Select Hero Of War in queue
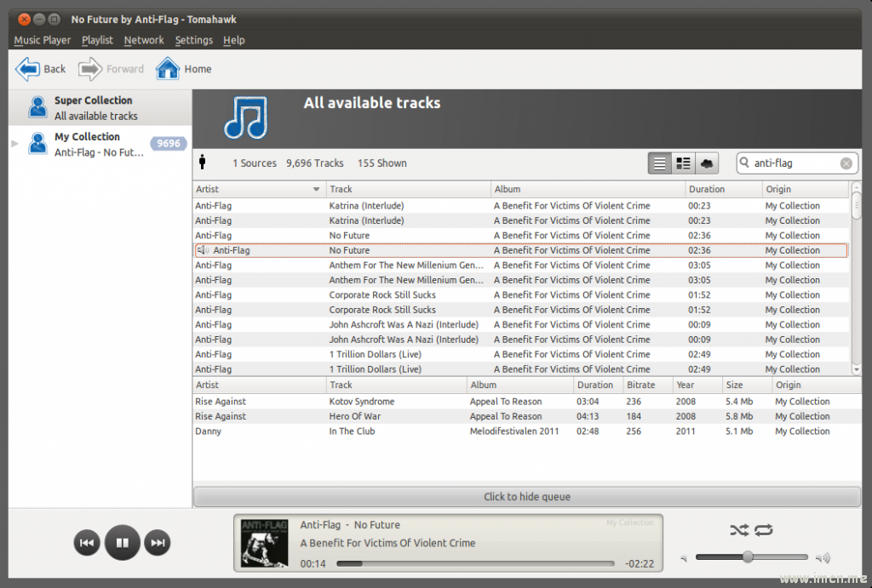872x588 pixels. tap(526, 416)
